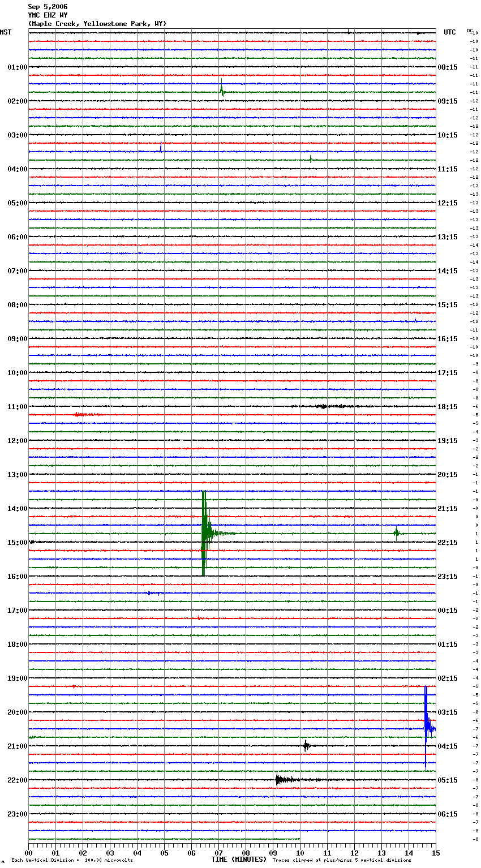Image resolution: width=481 pixels, height=868 pixels.
Task: Click the '03:00' MST time label
Action: 17,135
